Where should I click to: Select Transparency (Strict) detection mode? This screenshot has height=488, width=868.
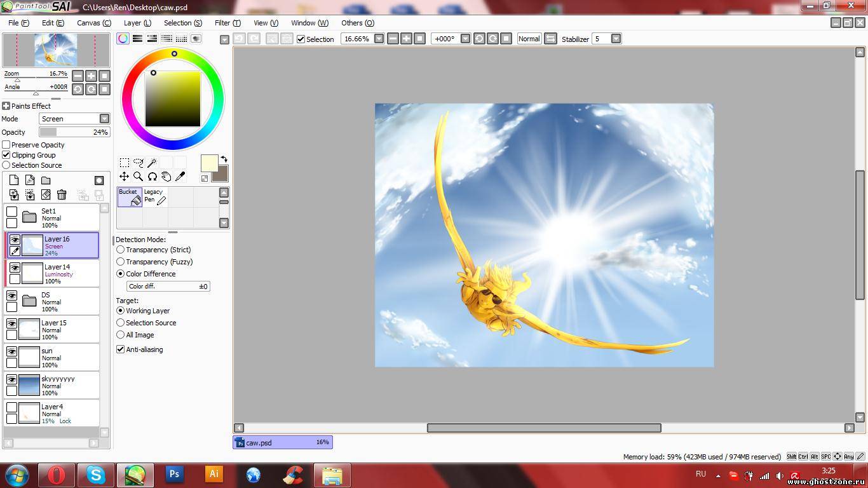(120, 250)
